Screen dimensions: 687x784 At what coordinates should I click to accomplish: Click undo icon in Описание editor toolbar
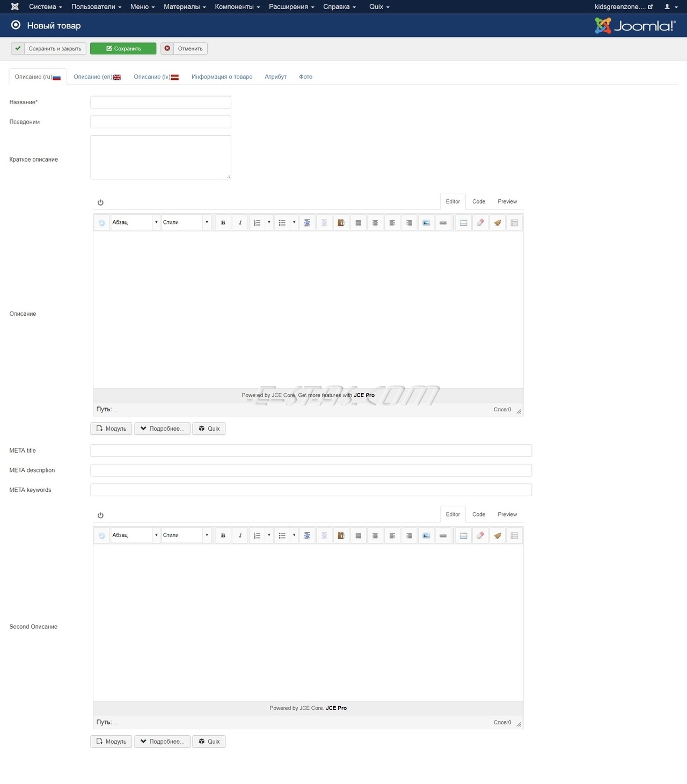(x=101, y=222)
